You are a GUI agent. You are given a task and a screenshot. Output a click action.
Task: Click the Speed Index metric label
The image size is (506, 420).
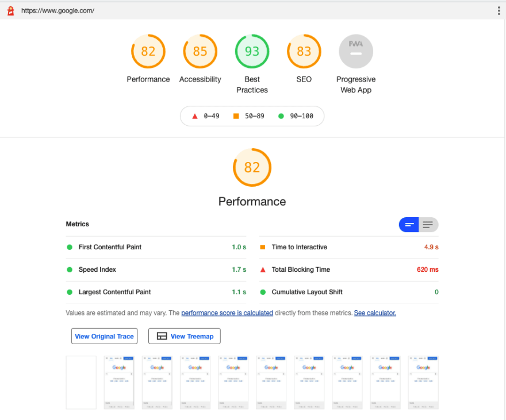click(97, 270)
